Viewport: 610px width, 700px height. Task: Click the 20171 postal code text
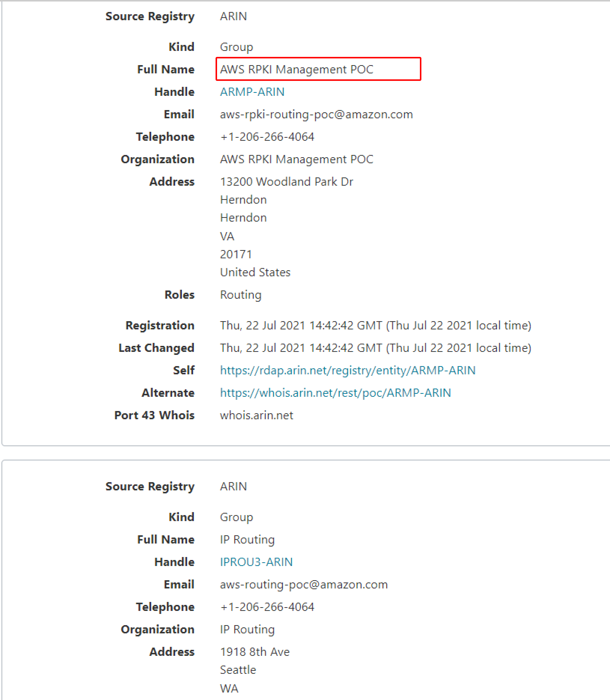coord(236,254)
